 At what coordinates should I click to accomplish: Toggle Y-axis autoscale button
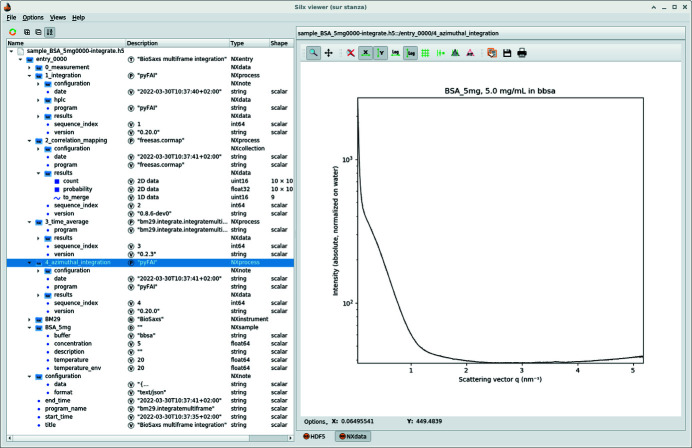point(382,52)
